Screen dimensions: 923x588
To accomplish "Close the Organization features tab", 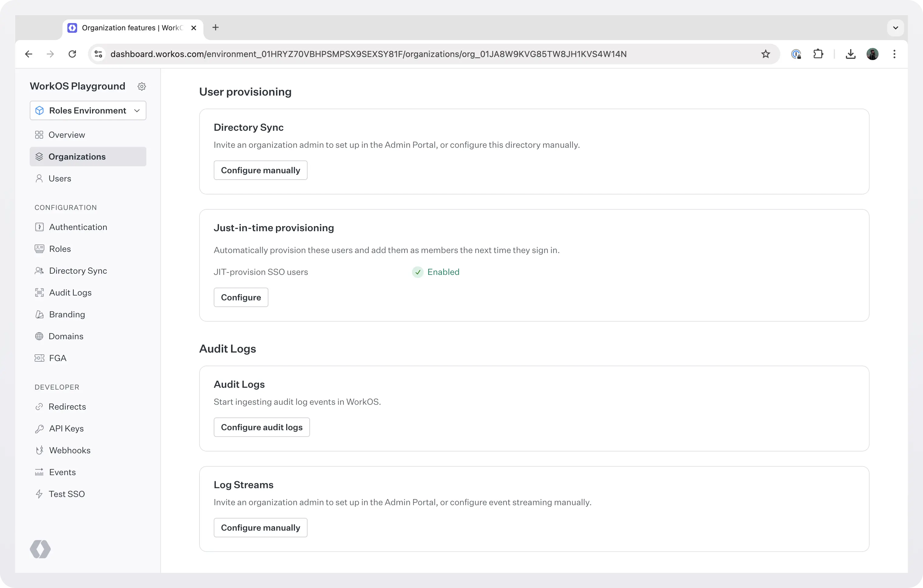I will [x=194, y=28].
